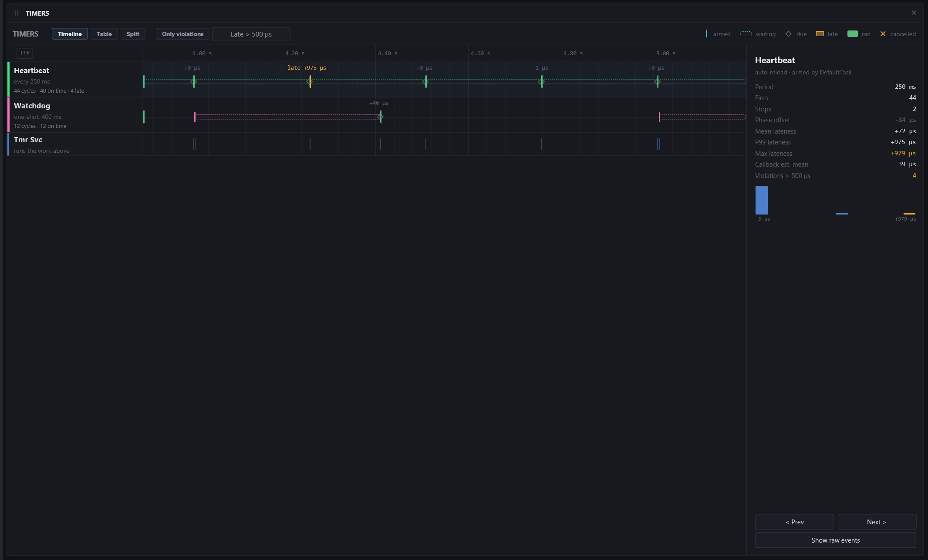This screenshot has height=560, width=928.
Task: Click the tall blue histogram bar
Action: pos(762,200)
